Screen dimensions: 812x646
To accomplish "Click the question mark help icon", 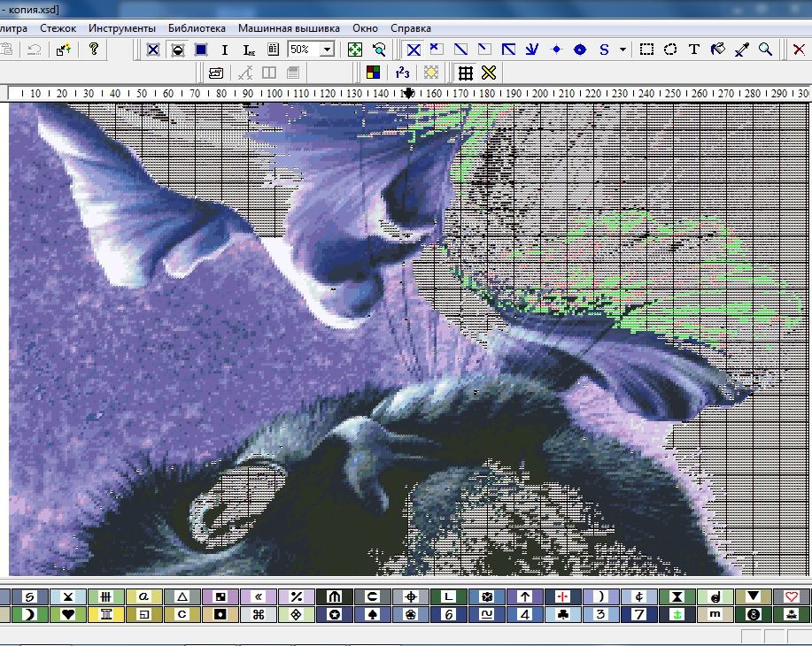I will tap(93, 50).
